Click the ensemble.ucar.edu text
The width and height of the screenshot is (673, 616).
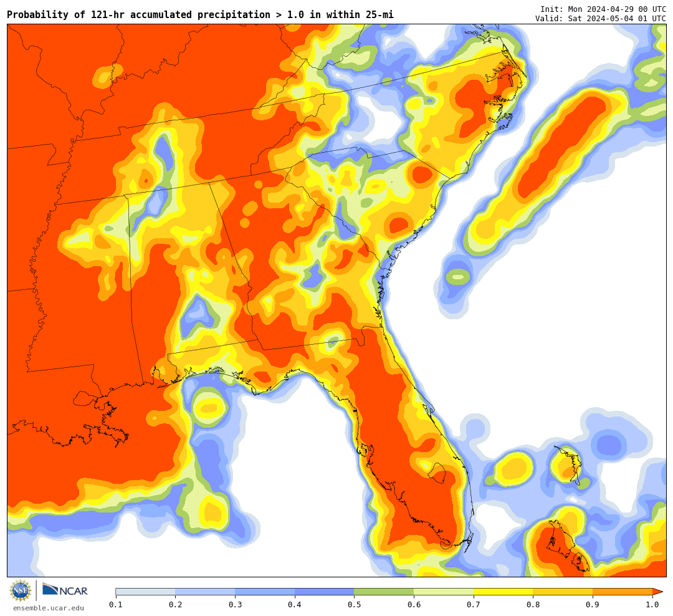(49, 608)
